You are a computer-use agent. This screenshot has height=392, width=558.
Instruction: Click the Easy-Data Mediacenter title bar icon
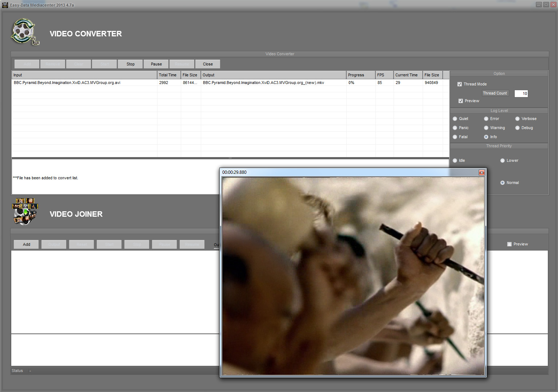pyautogui.click(x=5, y=5)
